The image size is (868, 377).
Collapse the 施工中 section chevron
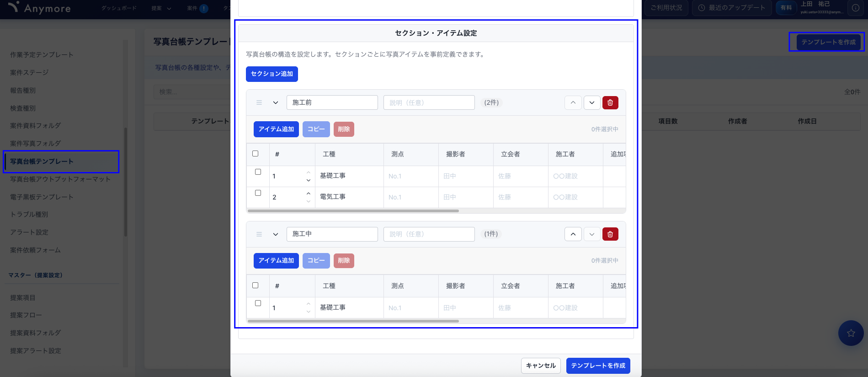(x=276, y=234)
